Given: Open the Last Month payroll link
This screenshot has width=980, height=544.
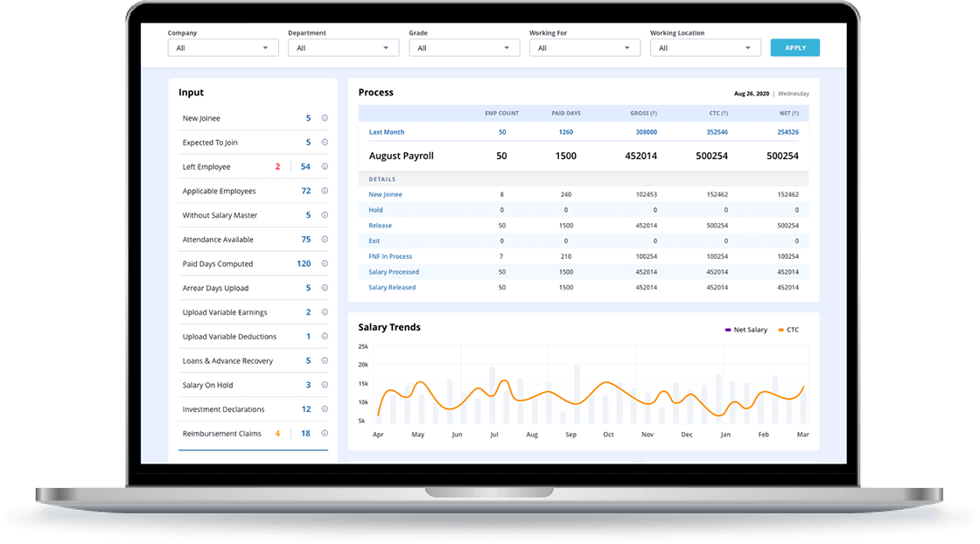Looking at the screenshot, I should click(386, 131).
